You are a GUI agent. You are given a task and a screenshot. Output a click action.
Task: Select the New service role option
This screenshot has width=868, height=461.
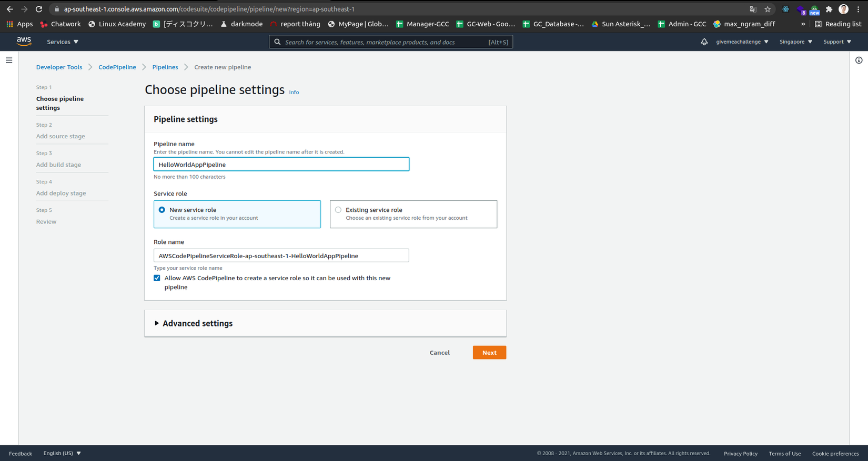[237, 214]
